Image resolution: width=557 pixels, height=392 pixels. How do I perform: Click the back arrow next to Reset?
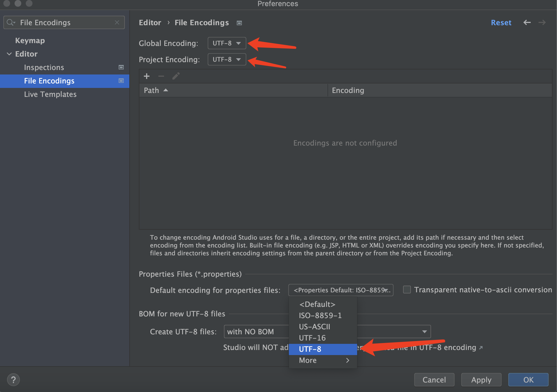click(x=527, y=22)
